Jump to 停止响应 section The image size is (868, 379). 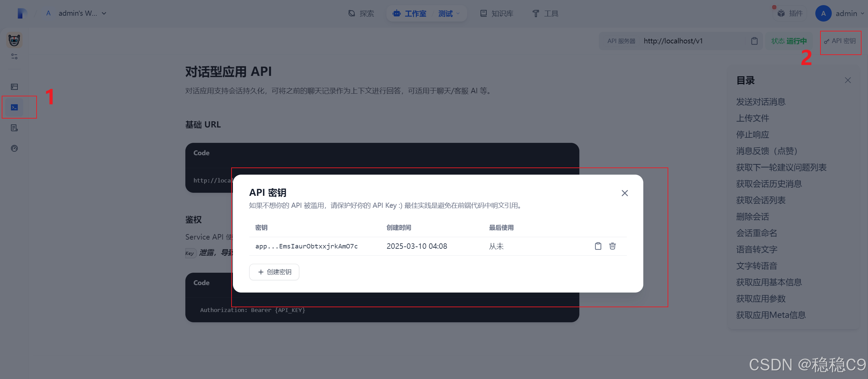[752, 135]
